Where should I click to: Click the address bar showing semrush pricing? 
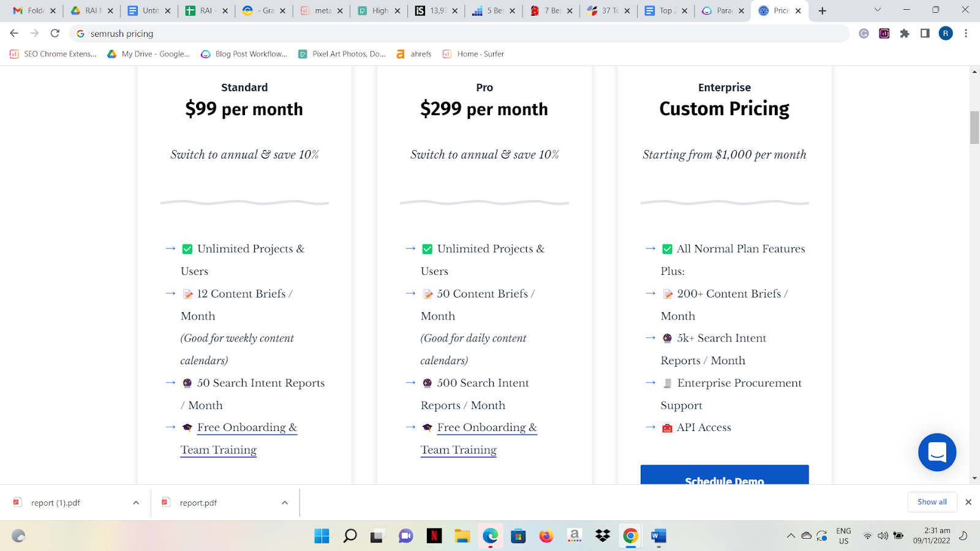click(x=429, y=33)
